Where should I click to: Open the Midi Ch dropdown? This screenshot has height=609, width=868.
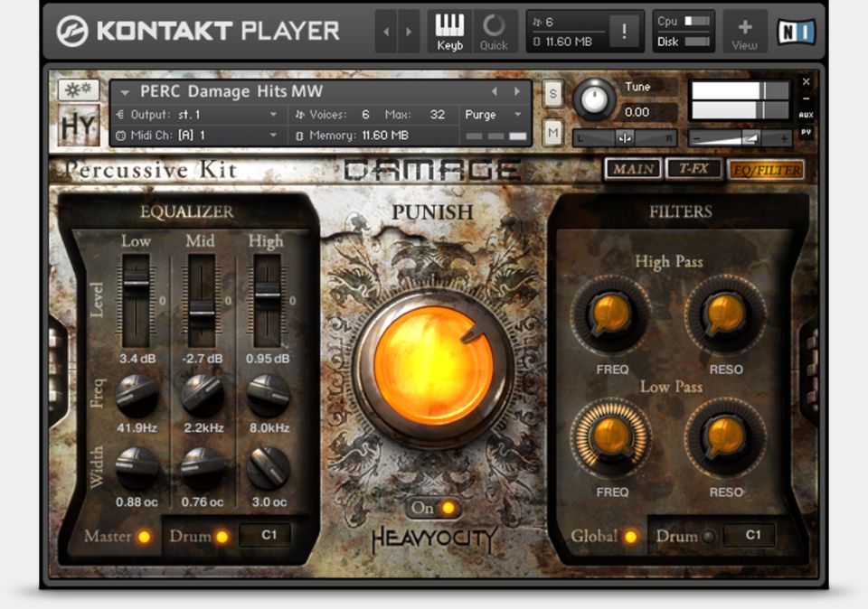coord(273,136)
